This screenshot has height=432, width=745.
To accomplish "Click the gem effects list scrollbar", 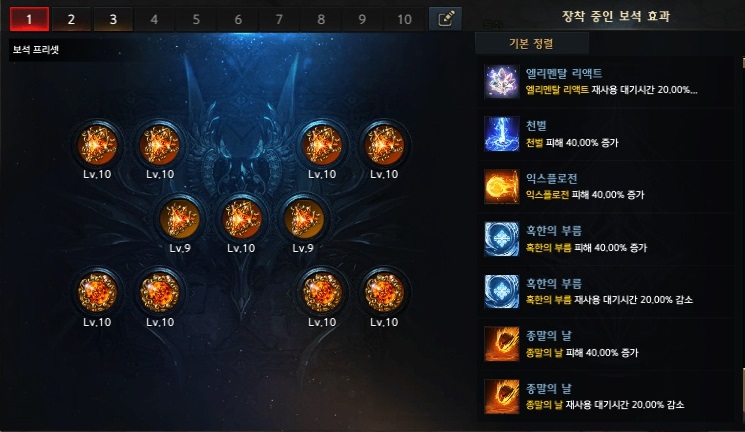I will 743,238.
